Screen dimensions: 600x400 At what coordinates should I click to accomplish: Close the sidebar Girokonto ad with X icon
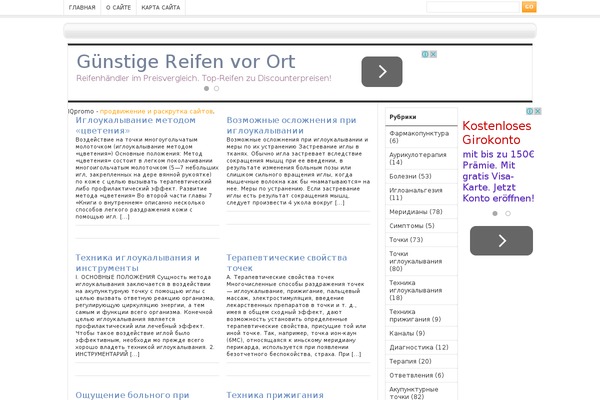pyautogui.click(x=538, y=111)
